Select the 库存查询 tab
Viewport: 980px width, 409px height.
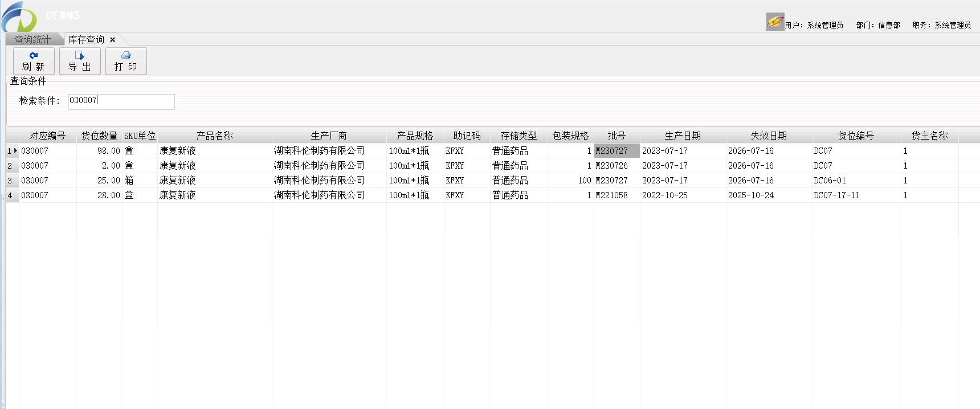click(86, 39)
